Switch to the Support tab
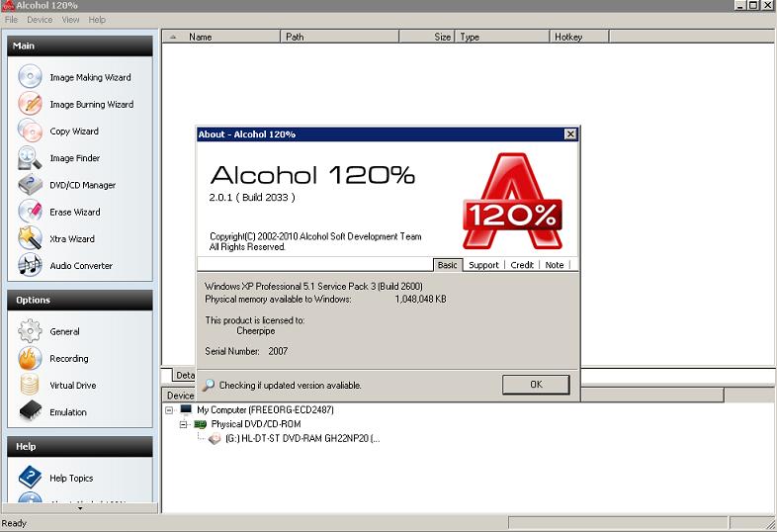777x532 pixels. click(x=483, y=265)
